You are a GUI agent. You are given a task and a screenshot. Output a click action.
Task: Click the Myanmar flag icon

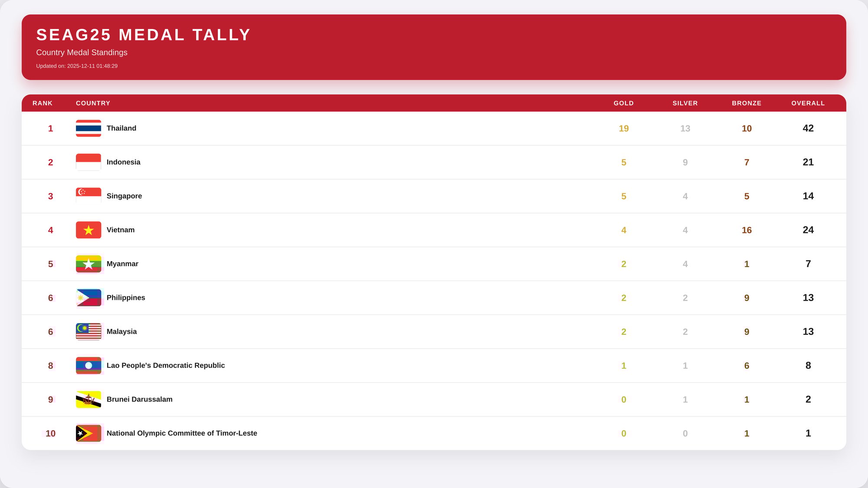click(x=88, y=264)
